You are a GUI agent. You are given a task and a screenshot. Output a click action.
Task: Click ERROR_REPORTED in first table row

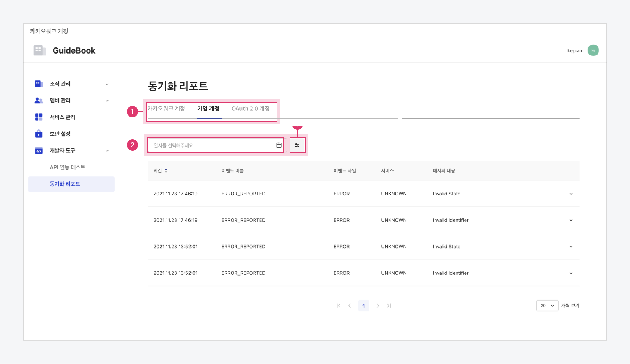244,194
